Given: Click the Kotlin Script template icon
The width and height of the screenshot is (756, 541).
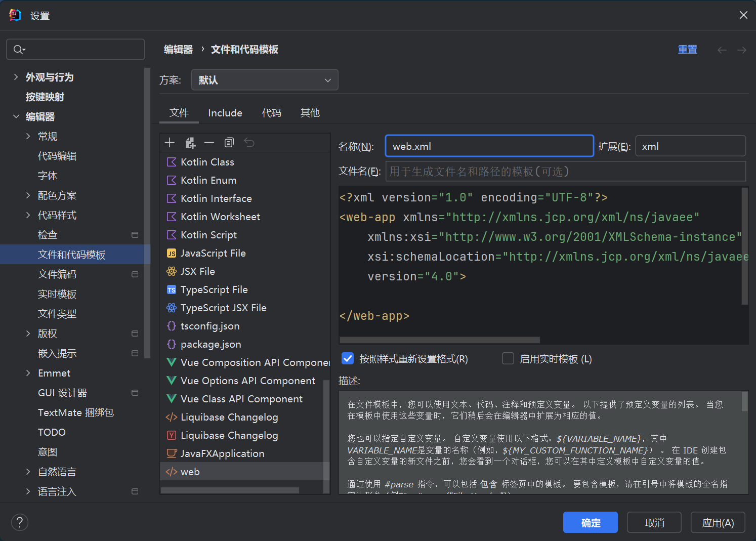Looking at the screenshot, I should point(172,235).
